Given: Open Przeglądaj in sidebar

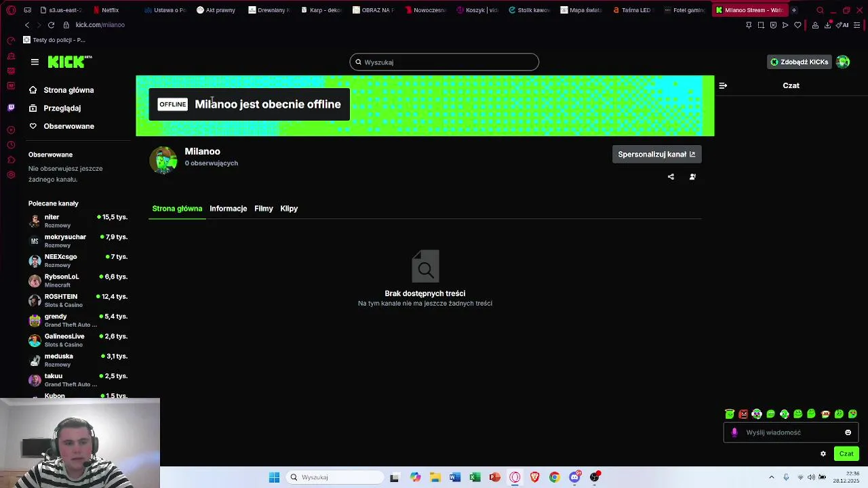Looking at the screenshot, I should pos(55,108).
